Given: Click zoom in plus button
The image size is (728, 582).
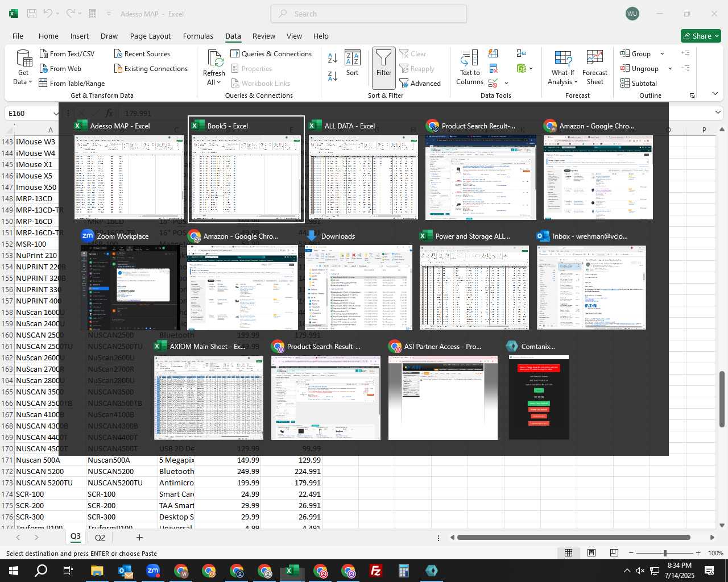Looking at the screenshot, I should click(698, 553).
